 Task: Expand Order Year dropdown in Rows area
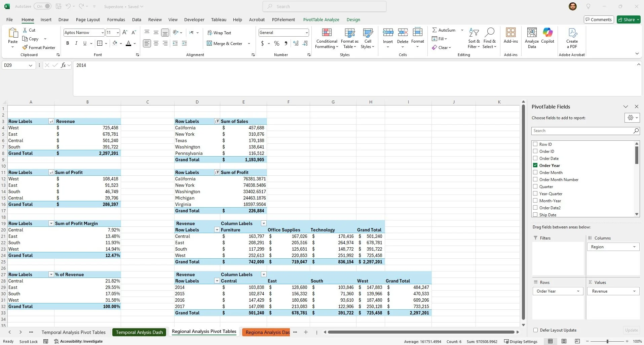(x=578, y=291)
